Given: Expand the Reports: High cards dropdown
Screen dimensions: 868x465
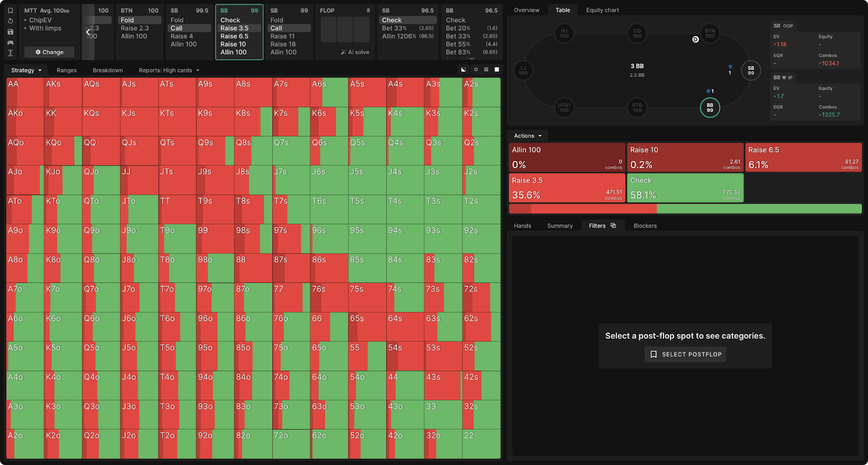Looking at the screenshot, I should click(169, 70).
